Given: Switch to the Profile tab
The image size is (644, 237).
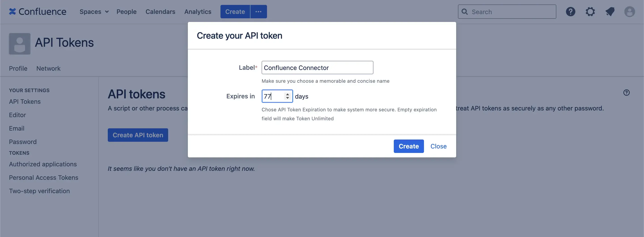Looking at the screenshot, I should (x=18, y=68).
